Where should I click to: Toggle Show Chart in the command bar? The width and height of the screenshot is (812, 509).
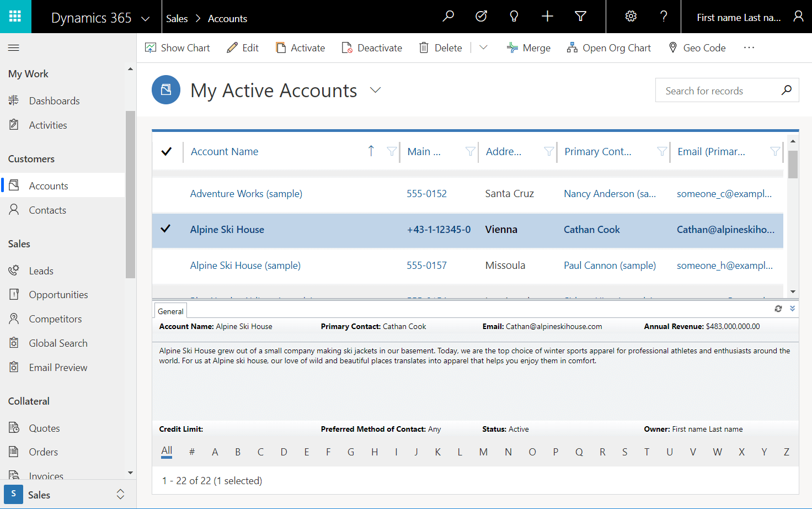click(x=177, y=47)
